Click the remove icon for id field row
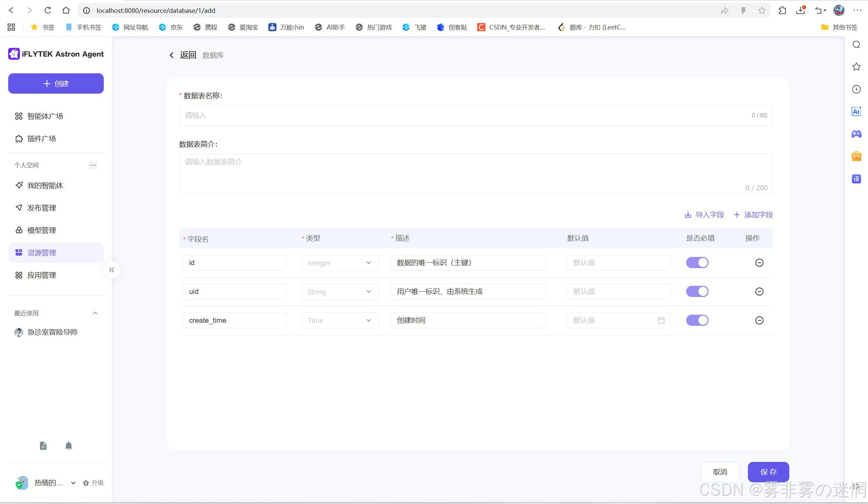The width and height of the screenshot is (868, 504). pos(759,263)
